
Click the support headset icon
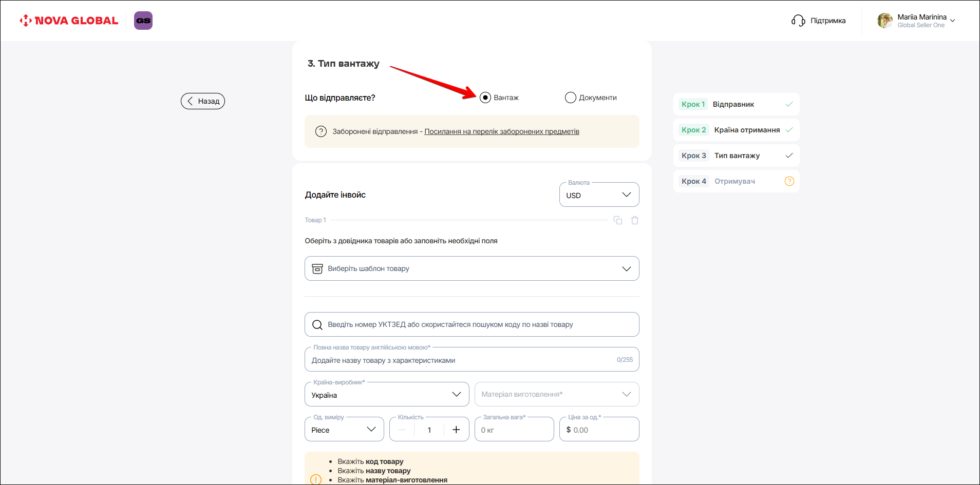[x=798, y=21]
